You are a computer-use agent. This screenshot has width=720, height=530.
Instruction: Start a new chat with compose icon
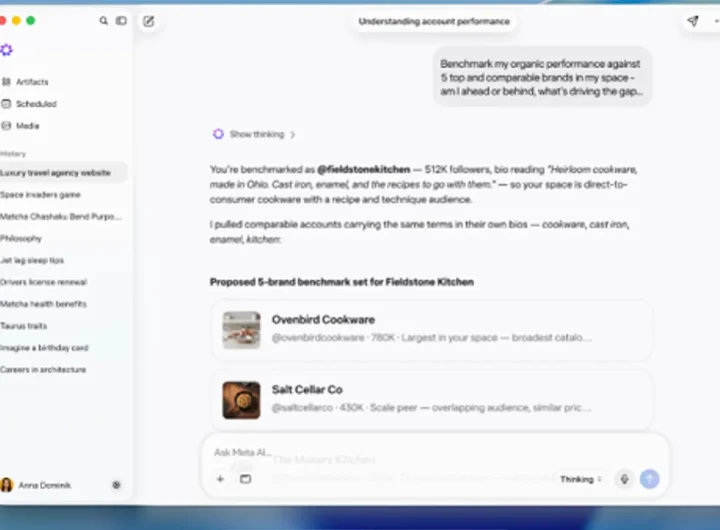148,21
